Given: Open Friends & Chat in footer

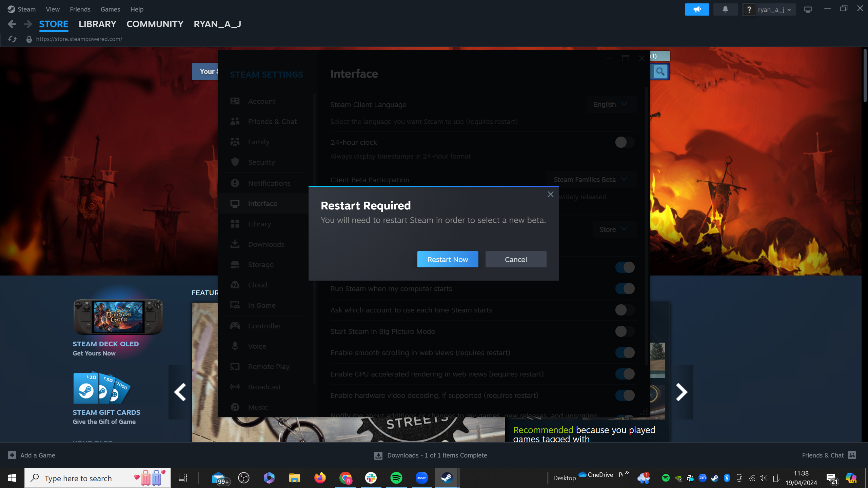Looking at the screenshot, I should [x=829, y=455].
